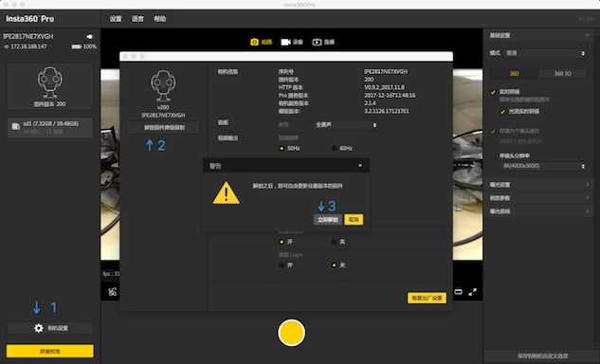Click the yellow warning triangle icon
The height and width of the screenshot is (364, 600).
point(227,192)
